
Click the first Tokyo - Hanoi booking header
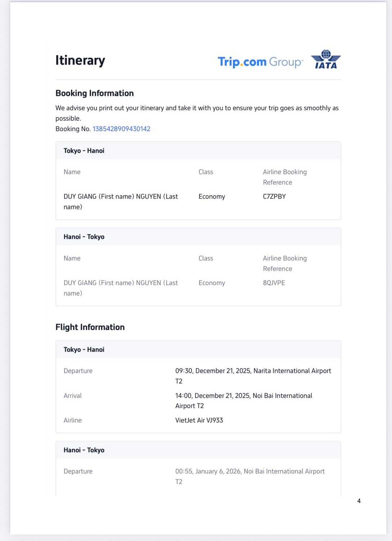click(84, 151)
